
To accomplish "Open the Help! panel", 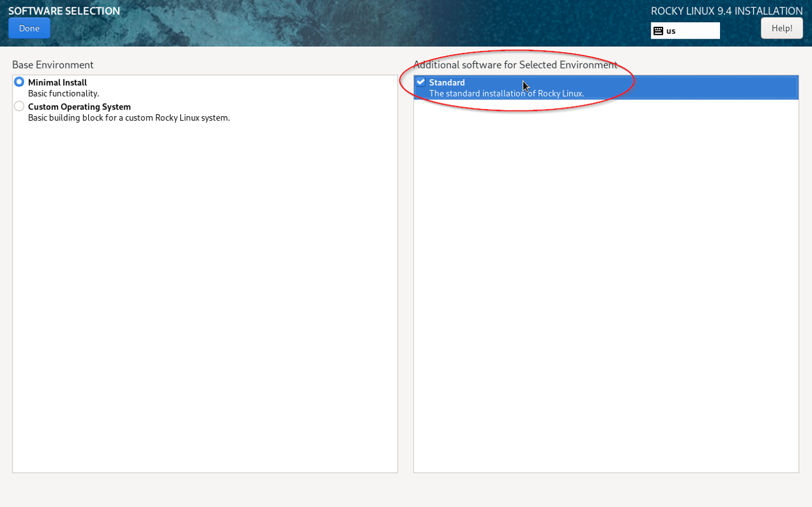I will (x=781, y=27).
